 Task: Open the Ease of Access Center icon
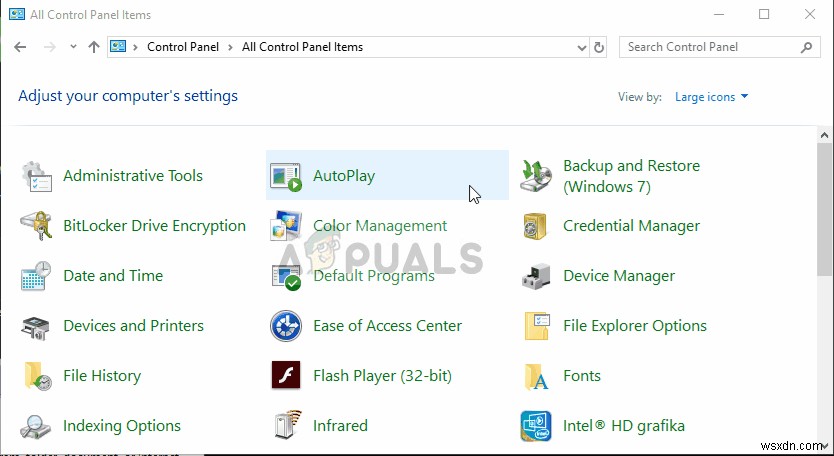coord(287,326)
